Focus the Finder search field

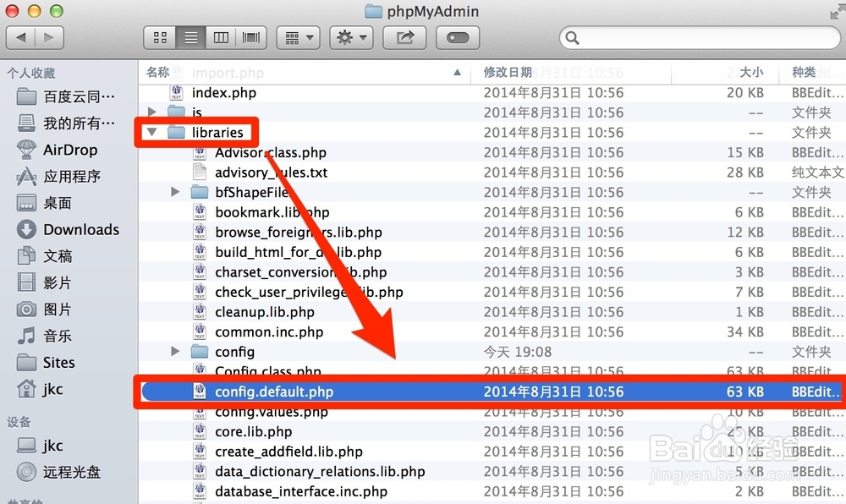700,38
